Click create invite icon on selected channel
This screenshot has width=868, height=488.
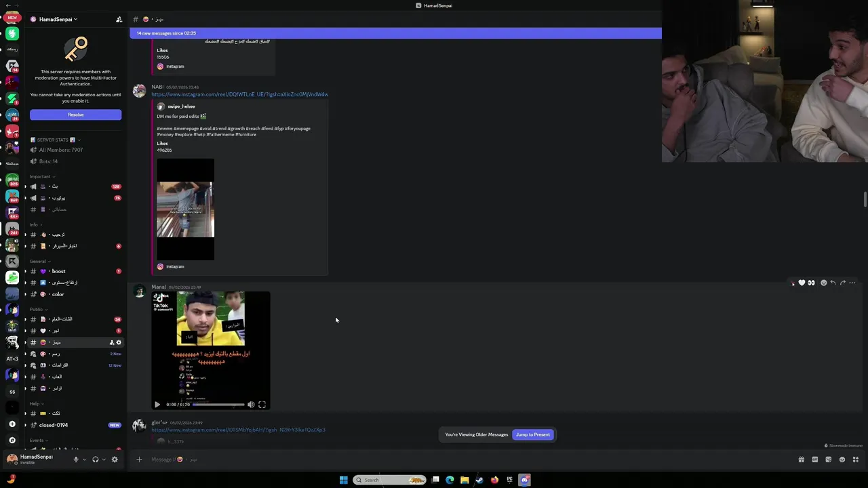(112, 342)
